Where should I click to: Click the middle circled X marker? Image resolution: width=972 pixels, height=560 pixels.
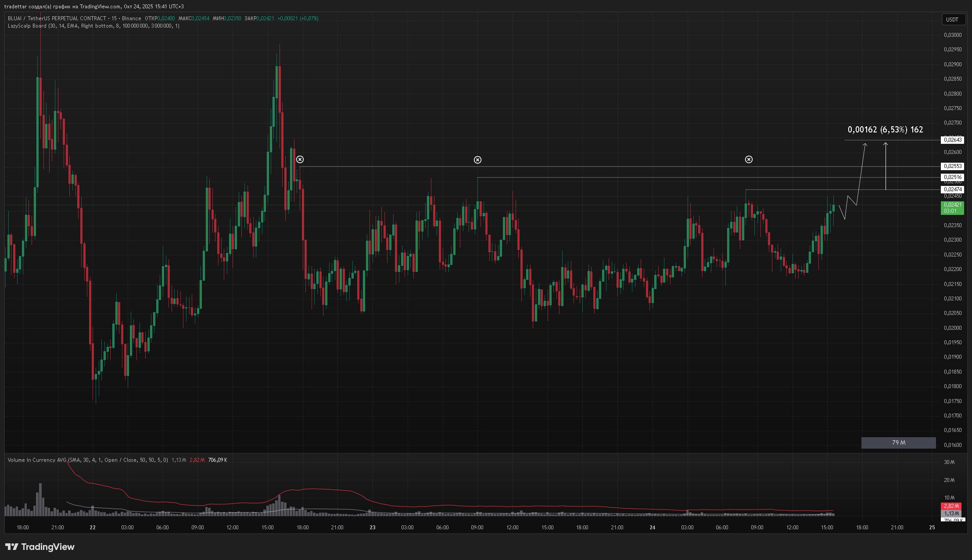(477, 160)
